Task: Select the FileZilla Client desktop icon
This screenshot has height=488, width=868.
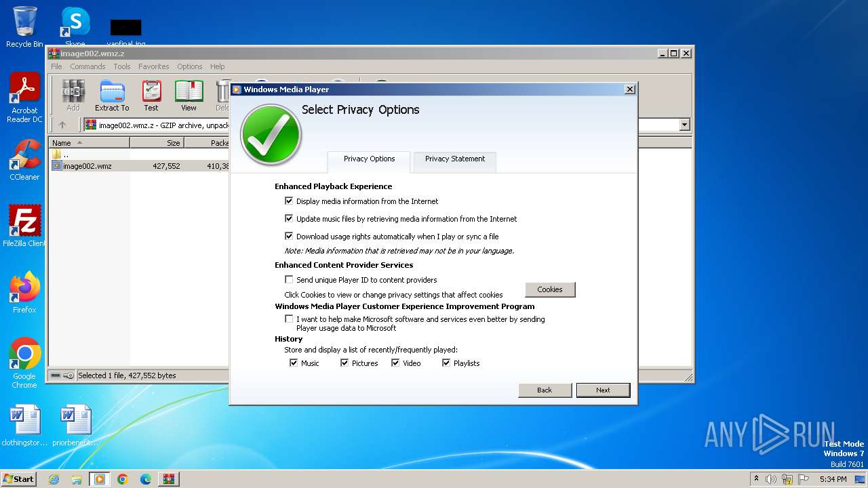Action: point(24,226)
